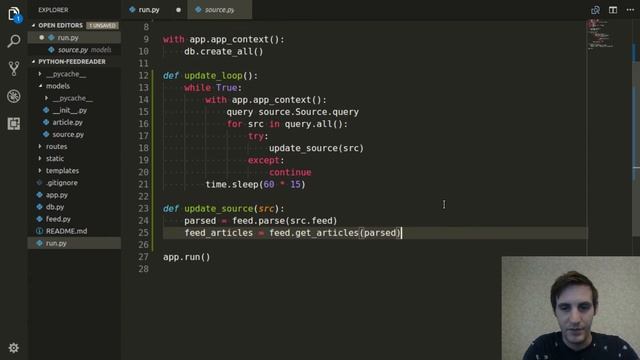Screen dimensions: 640x360
Task: Click the open changes icon in editor toolbar
Action: click(596, 10)
